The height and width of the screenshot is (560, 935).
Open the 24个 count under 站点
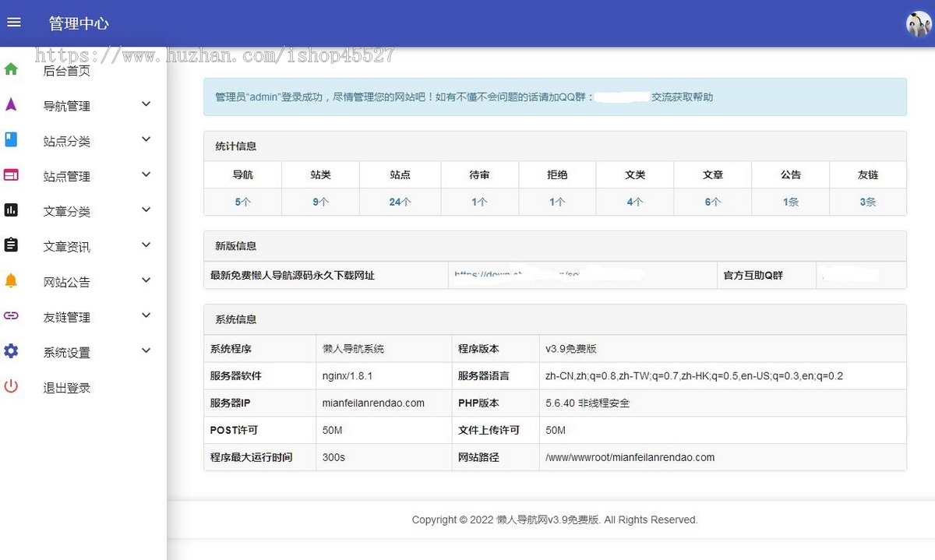tap(400, 202)
